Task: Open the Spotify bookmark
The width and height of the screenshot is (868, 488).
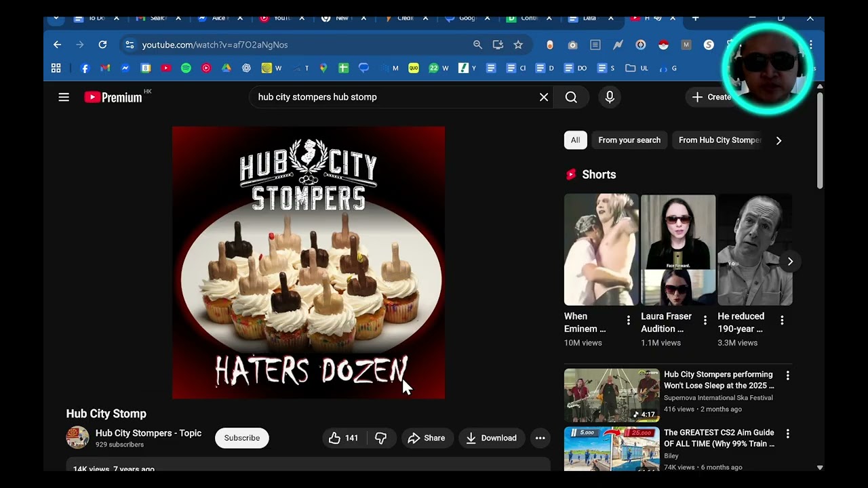Action: [x=186, y=68]
